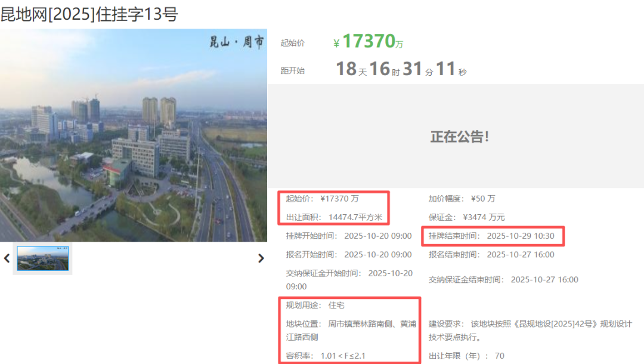Viewport: 644px width, 364px height.
Task: Click the 保证金 ¥3474万元 entry
Action: 466,217
